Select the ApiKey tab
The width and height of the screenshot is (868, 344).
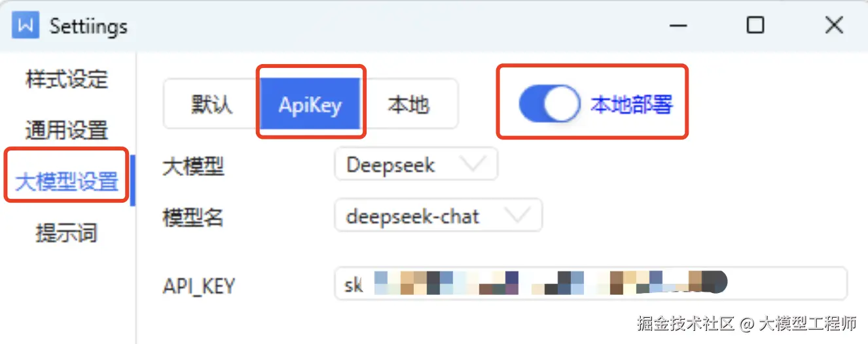[310, 104]
